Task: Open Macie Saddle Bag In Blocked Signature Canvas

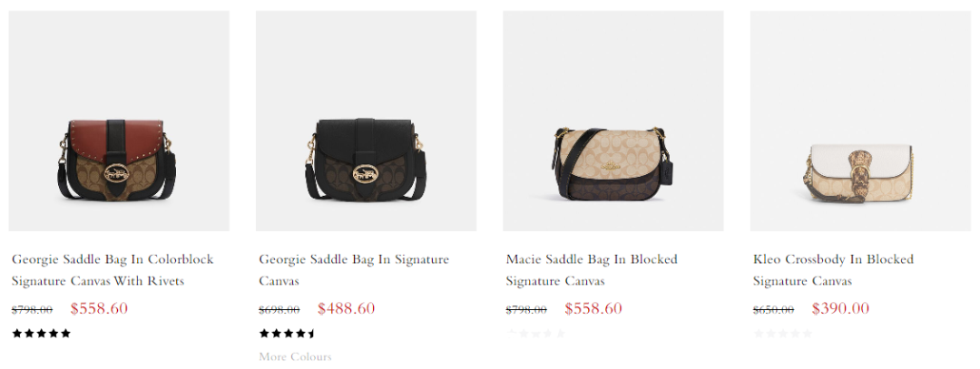Action: [592, 270]
